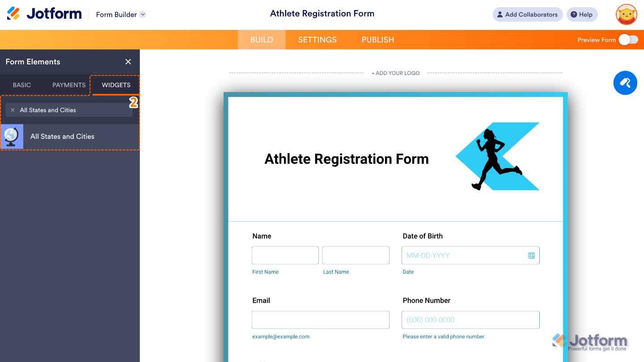
Task: Click the Help question mark icon
Action: [x=582, y=14]
